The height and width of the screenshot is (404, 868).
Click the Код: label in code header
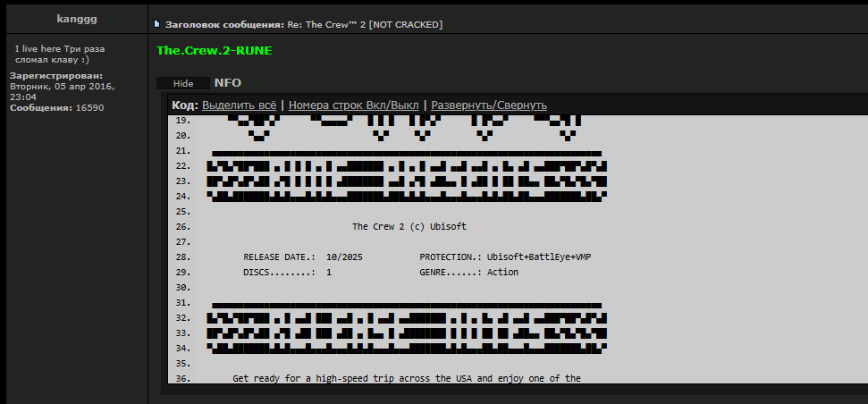[x=185, y=105]
